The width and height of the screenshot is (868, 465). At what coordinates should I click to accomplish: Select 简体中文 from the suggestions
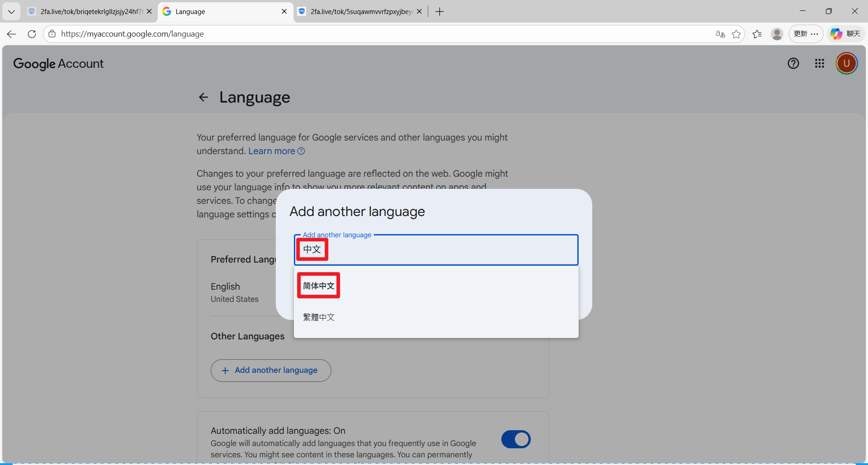319,286
